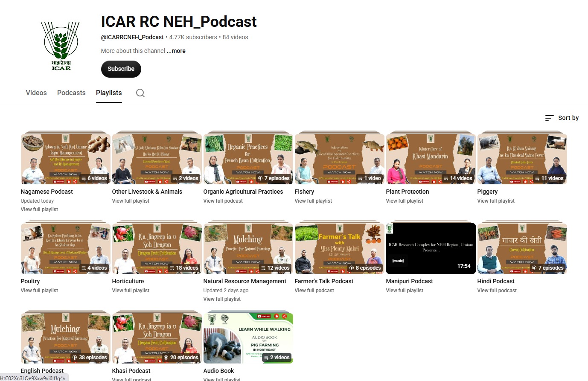Image resolution: width=588 pixels, height=381 pixels.
Task: Open the Plant Protection playlist thumbnail
Action: 431,159
